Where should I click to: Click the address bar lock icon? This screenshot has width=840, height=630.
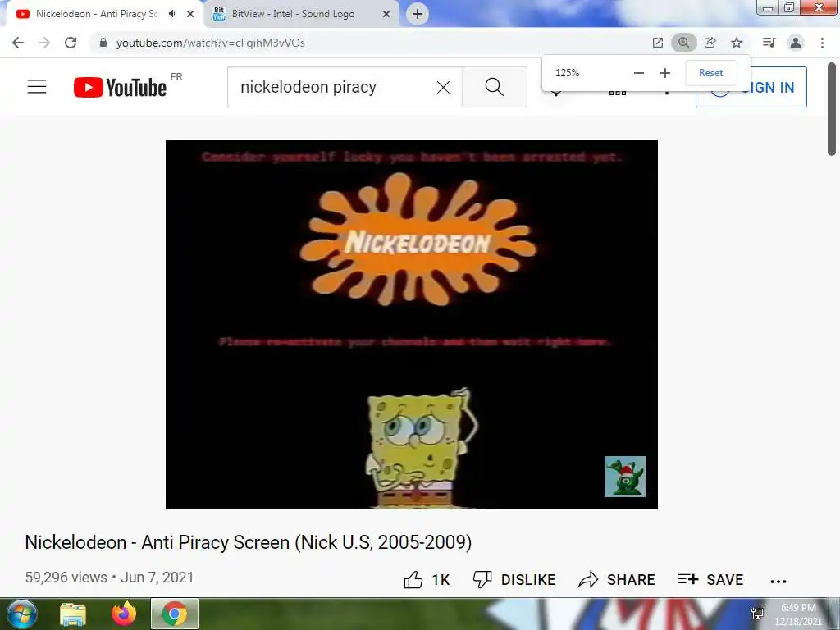point(103,43)
